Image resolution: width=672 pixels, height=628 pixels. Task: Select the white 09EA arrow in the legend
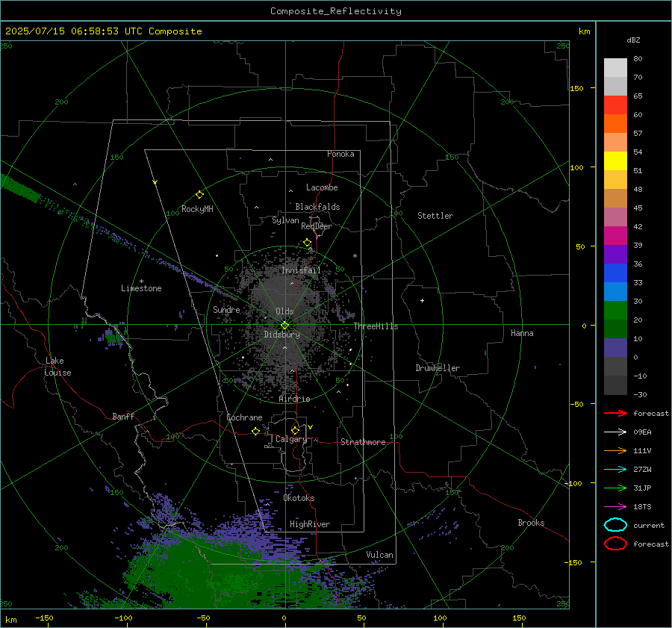click(x=615, y=432)
